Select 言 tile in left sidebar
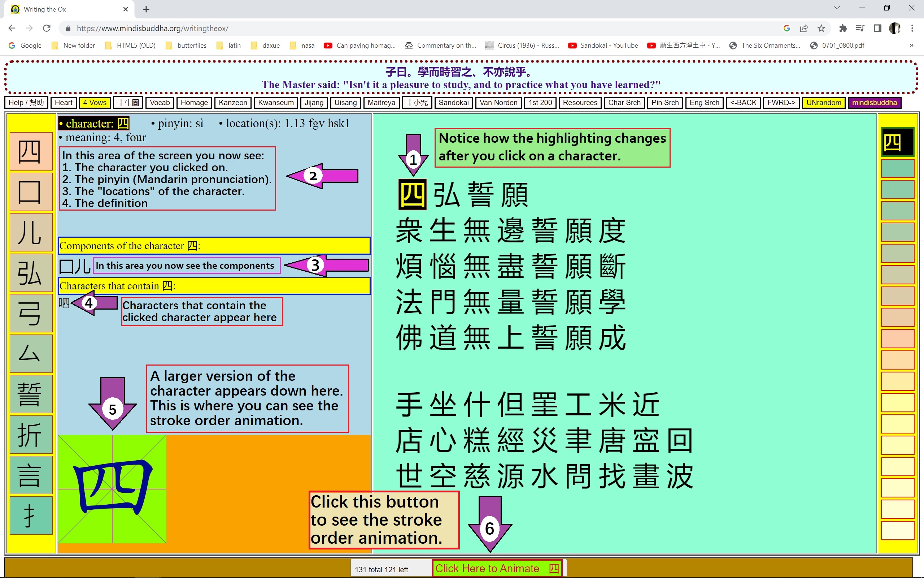This screenshot has height=578, width=924. click(31, 475)
